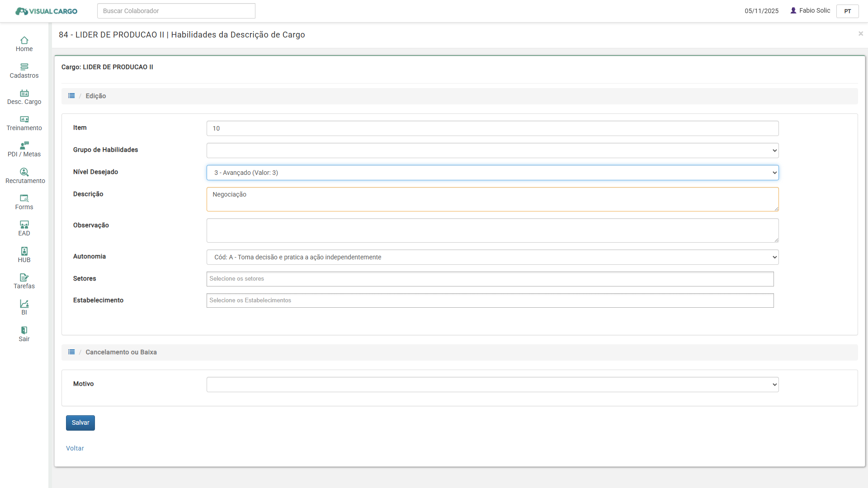
Task: Click the Buscar Colaborador search field
Action: tap(176, 11)
